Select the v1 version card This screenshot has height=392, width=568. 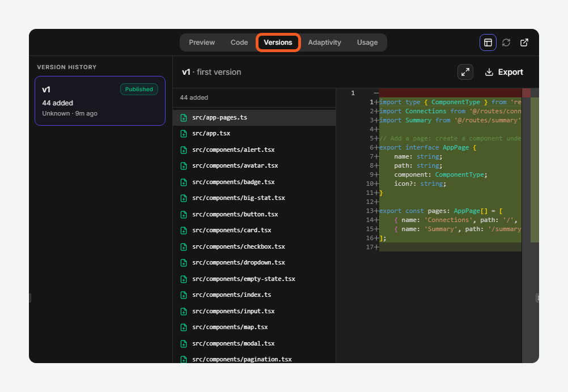tap(100, 101)
